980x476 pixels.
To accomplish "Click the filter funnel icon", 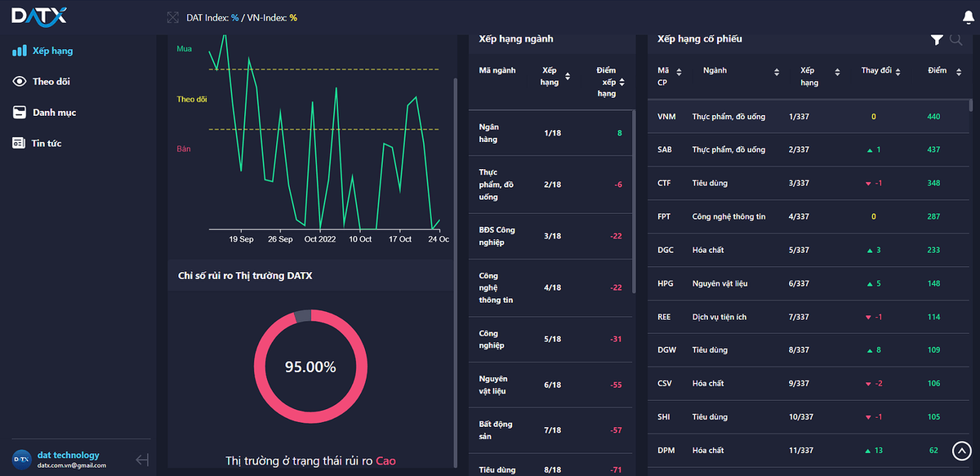I will (x=937, y=39).
